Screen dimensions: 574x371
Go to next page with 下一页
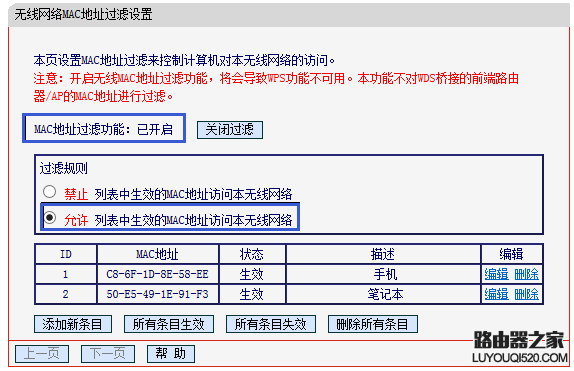coord(108,354)
